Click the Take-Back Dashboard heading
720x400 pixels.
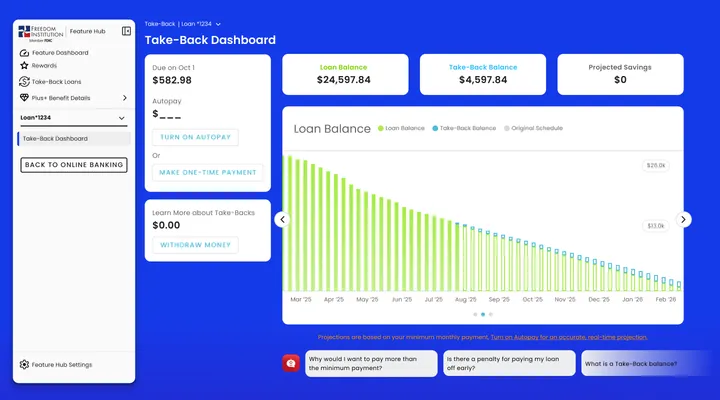click(x=210, y=40)
